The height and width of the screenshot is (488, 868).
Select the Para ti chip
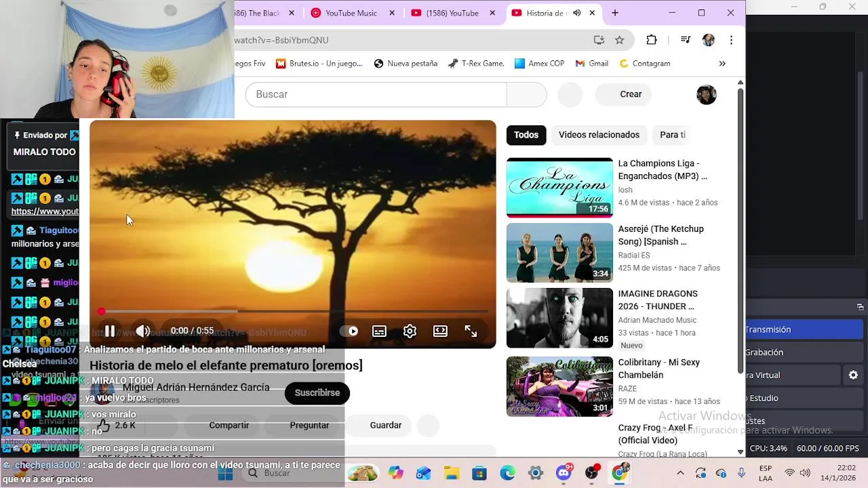[x=673, y=135]
